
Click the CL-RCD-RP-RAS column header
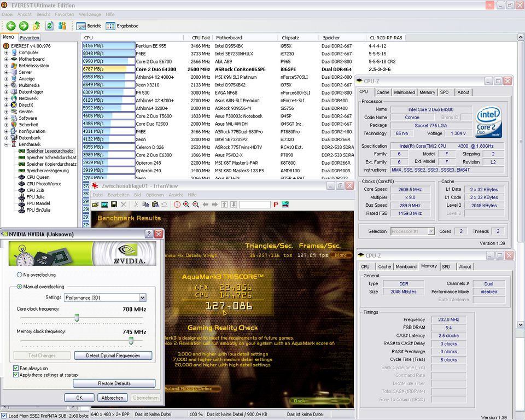click(386, 38)
